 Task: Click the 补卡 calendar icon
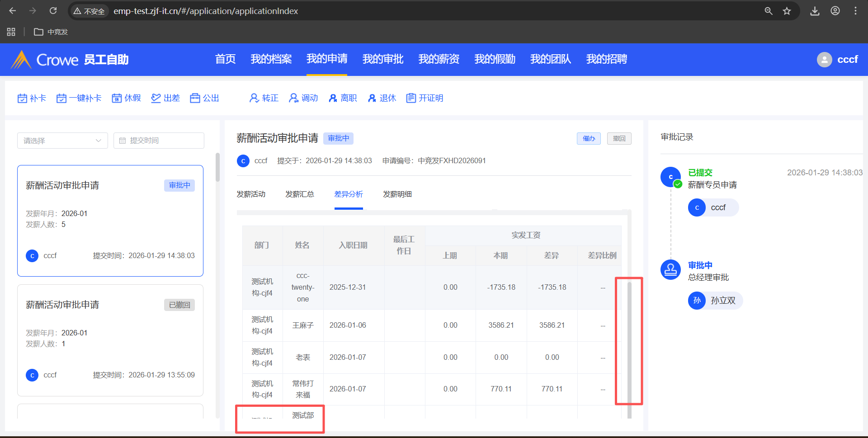(22, 98)
